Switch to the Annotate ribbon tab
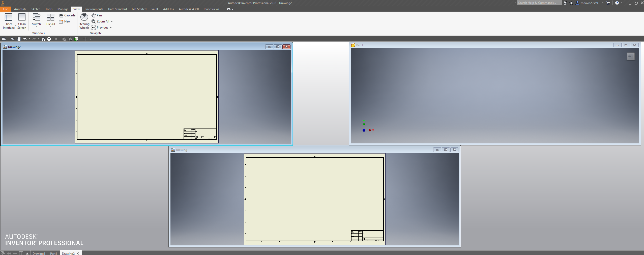Viewport: 644px width, 255px height. coord(20,9)
